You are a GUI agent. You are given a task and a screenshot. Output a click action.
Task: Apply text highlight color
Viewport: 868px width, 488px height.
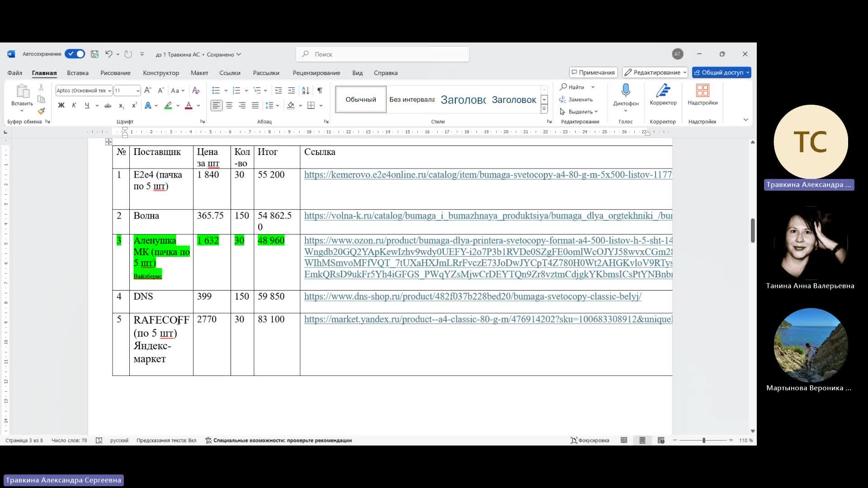tap(168, 105)
